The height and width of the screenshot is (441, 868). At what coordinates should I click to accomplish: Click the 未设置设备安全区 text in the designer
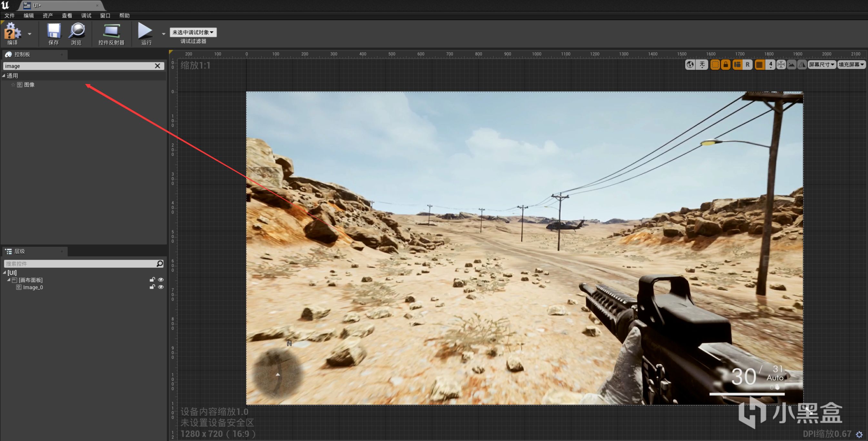tap(217, 423)
